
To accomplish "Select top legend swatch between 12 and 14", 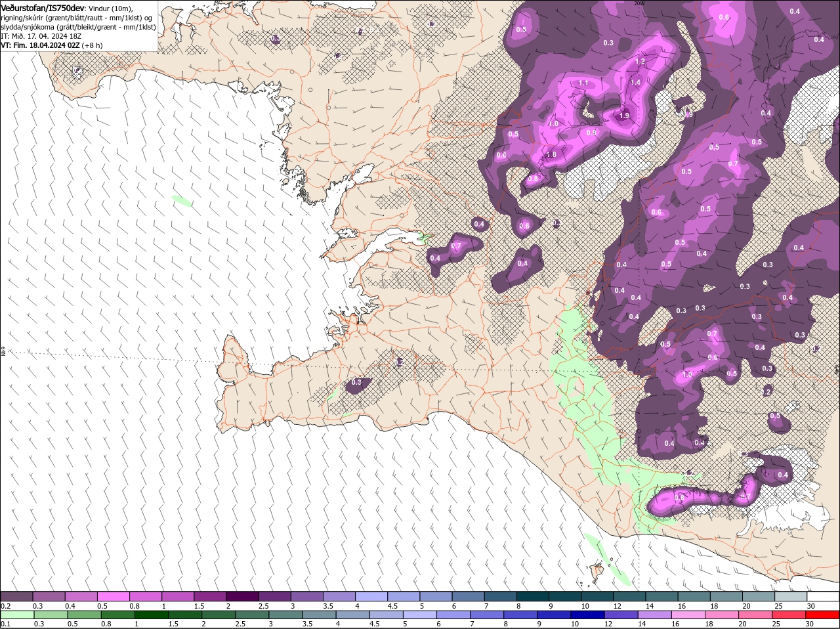I will (x=629, y=596).
